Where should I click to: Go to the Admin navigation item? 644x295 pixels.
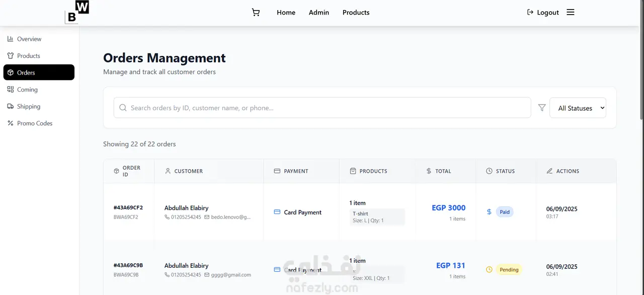tap(319, 13)
